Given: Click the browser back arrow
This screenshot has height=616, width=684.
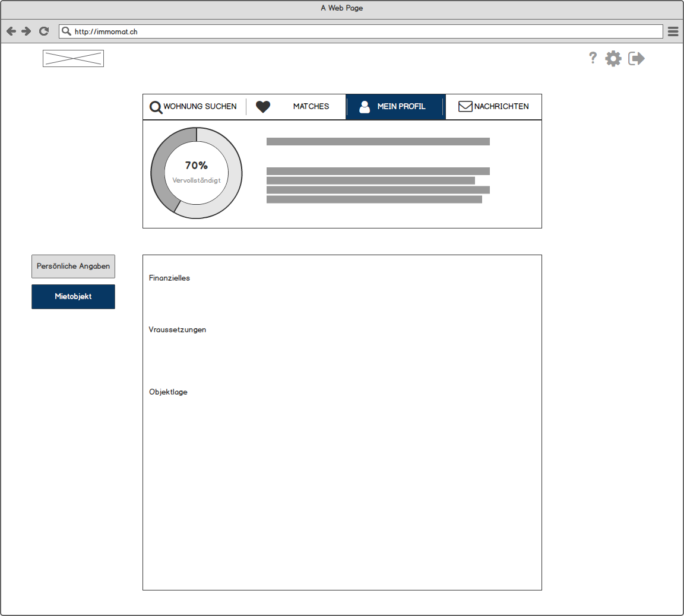Looking at the screenshot, I should 11,31.
